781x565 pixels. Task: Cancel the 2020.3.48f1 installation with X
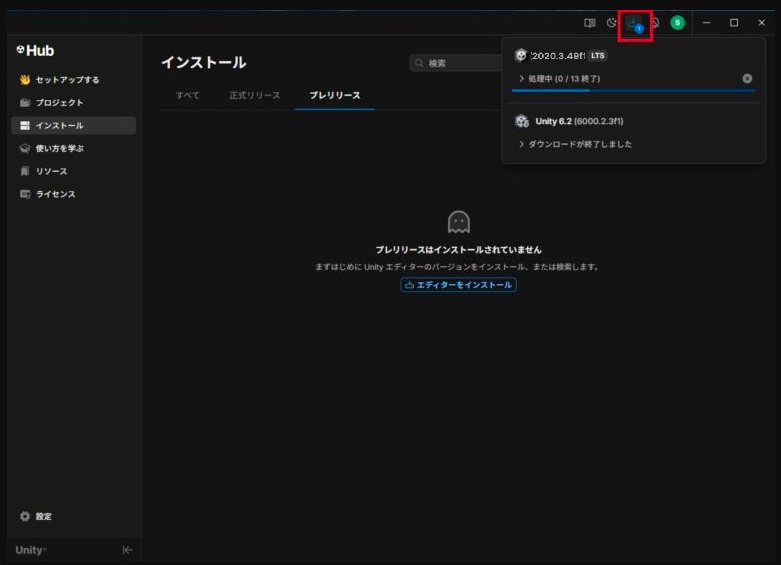coord(747,78)
